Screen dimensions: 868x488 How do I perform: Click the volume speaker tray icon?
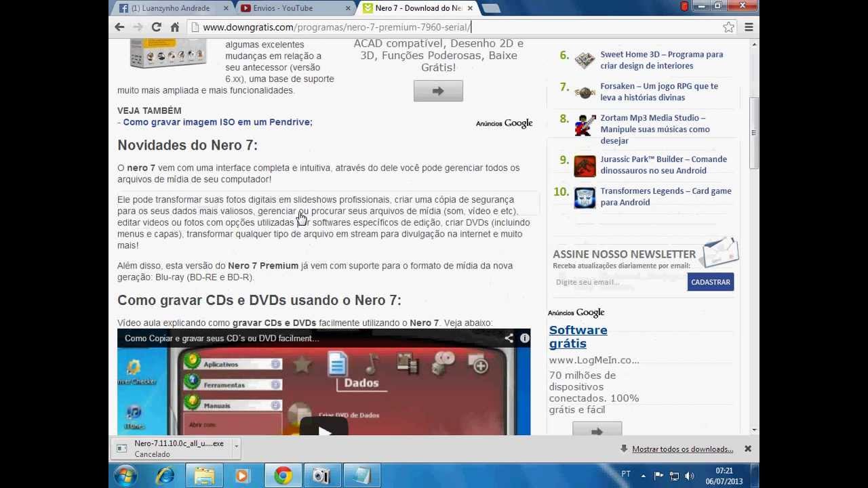click(x=690, y=476)
